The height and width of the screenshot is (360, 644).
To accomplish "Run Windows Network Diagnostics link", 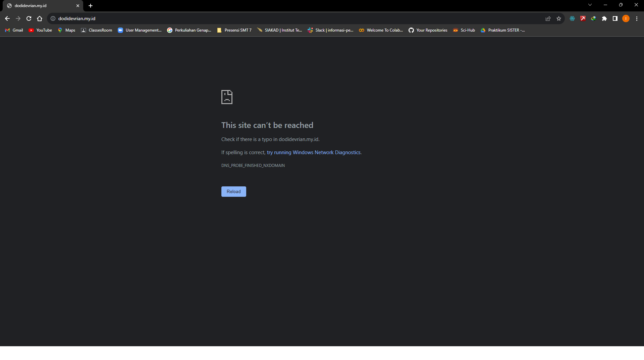I will click(x=314, y=152).
